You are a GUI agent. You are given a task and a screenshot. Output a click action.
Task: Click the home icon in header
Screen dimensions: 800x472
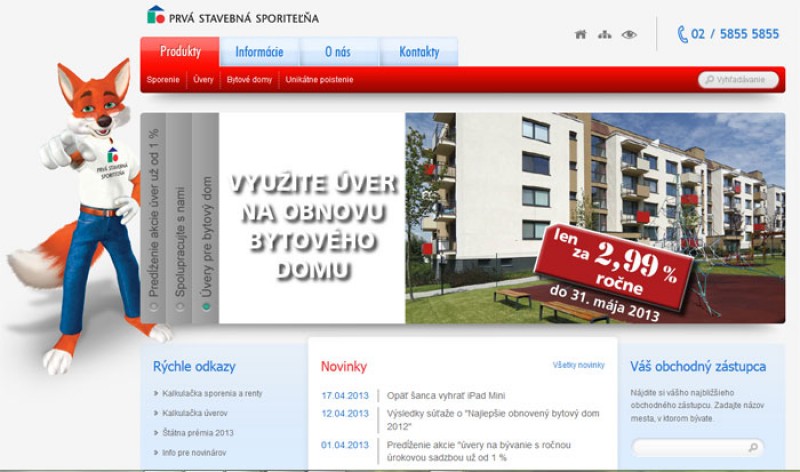(x=580, y=35)
